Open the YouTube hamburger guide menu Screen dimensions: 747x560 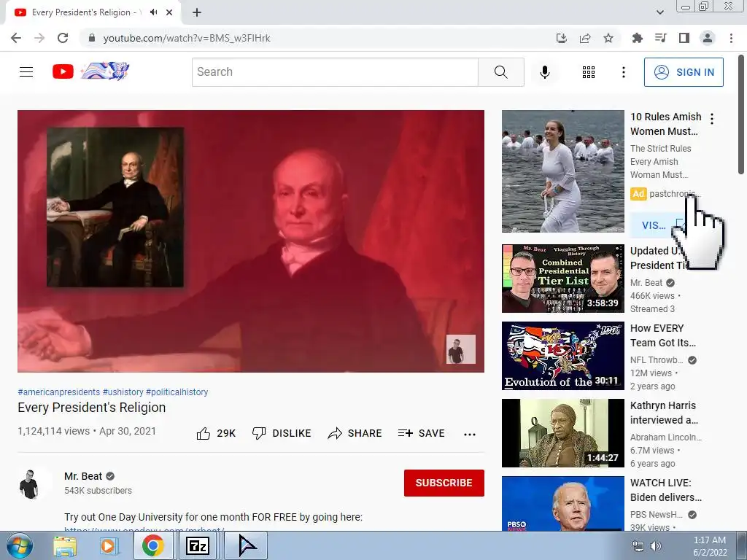pyautogui.click(x=26, y=72)
